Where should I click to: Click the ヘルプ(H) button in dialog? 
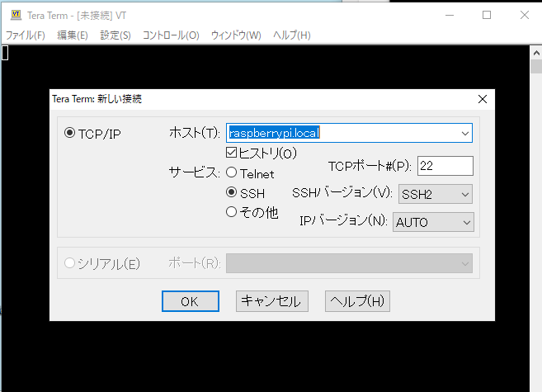(x=357, y=301)
